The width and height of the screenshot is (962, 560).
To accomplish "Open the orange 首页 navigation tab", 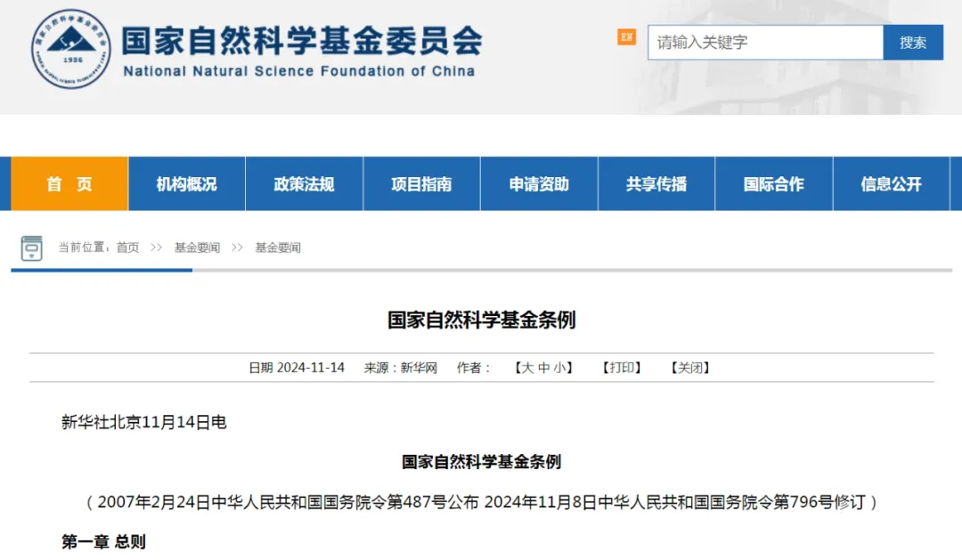I will pos(69,184).
